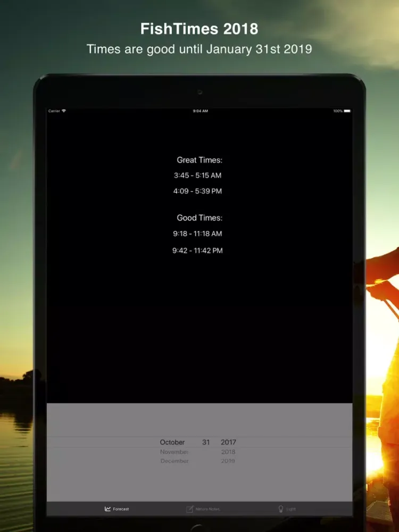399x532 pixels.
Task: Tap the '9:18 - 11:18 AM' time
Action: click(197, 234)
